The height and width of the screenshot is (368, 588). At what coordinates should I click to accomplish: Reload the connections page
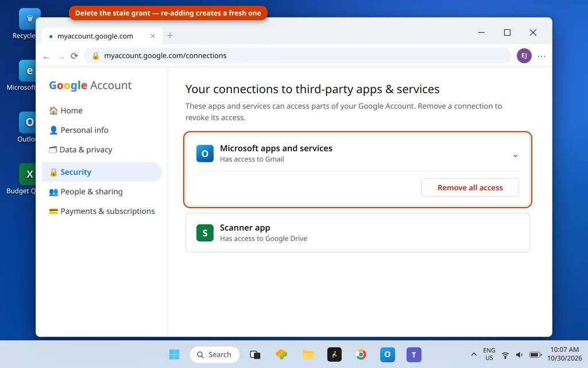click(x=74, y=56)
